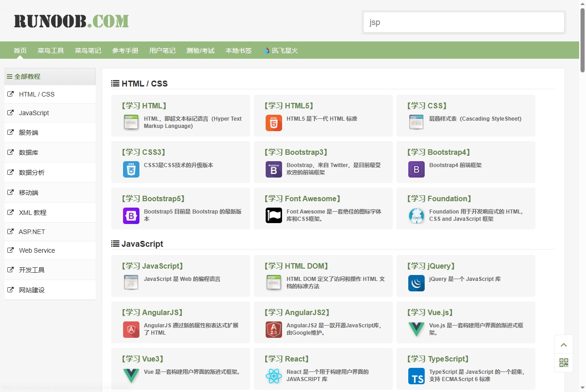Image resolution: width=586 pixels, height=392 pixels.
Task: Click the Vue.js green V icon
Action: coord(416,330)
